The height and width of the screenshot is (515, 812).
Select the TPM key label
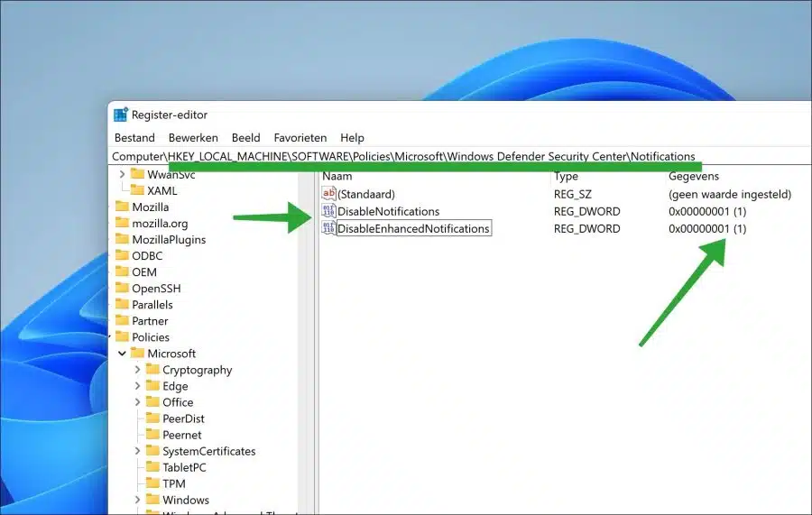click(174, 483)
